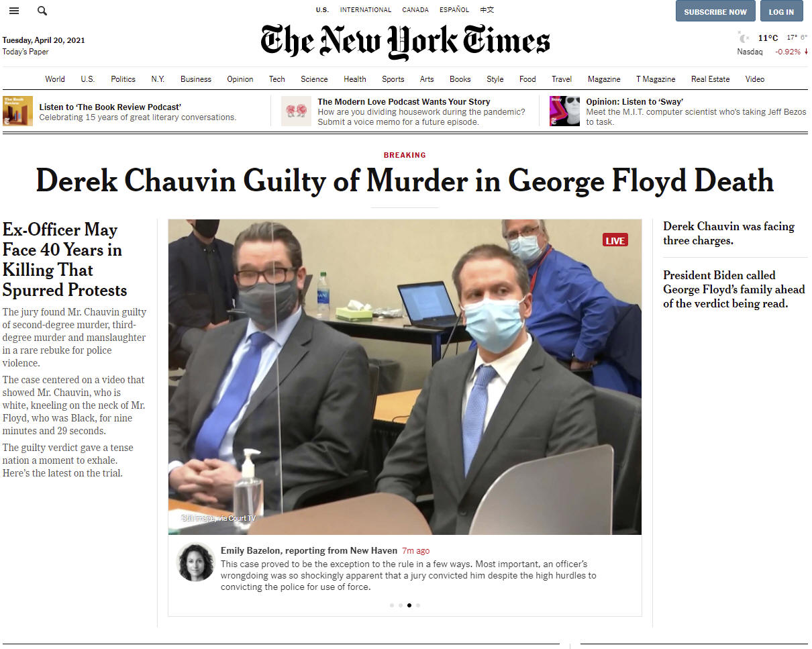Click the Modern Love podcast icon
This screenshot has width=812, height=649.
pyautogui.click(x=296, y=111)
